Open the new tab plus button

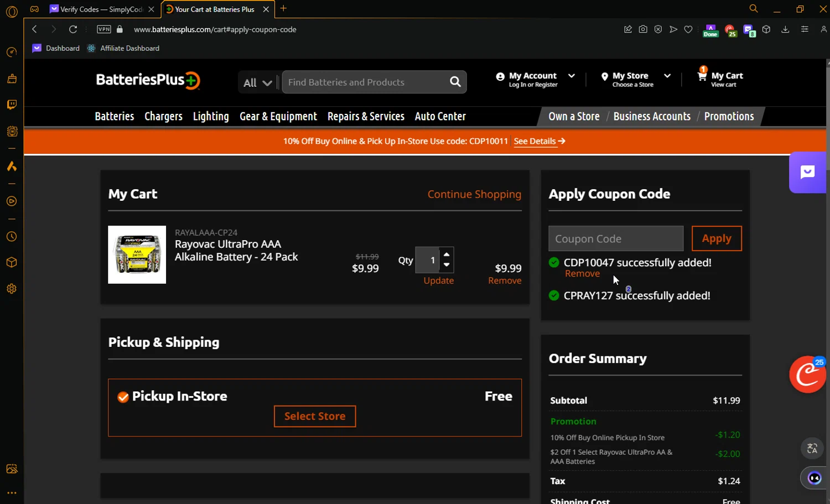(x=283, y=8)
